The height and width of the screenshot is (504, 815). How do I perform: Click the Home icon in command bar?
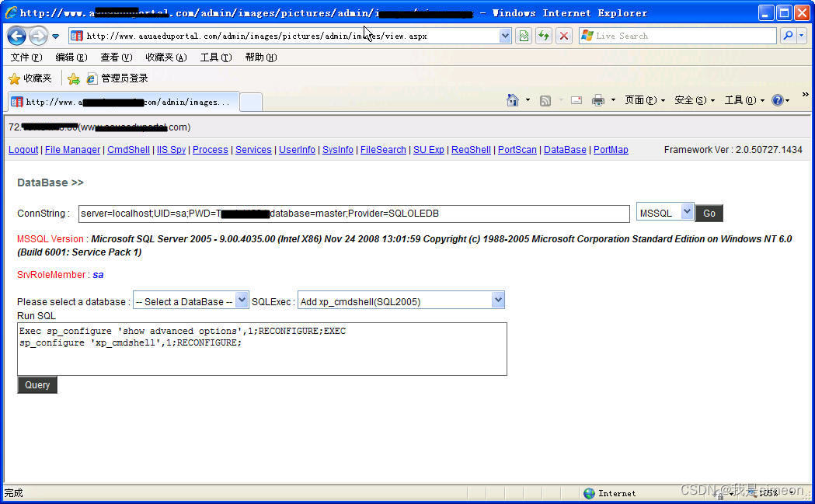[x=513, y=100]
